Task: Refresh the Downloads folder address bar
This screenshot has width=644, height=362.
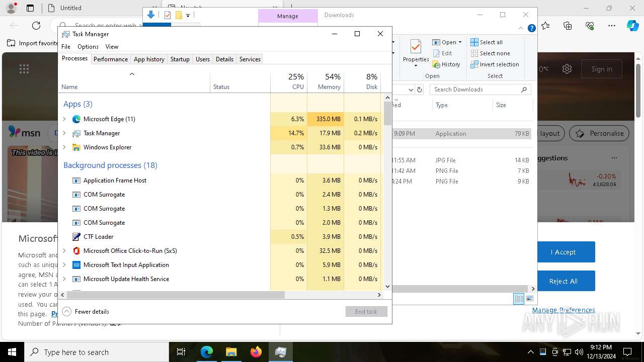Action: pyautogui.click(x=420, y=89)
